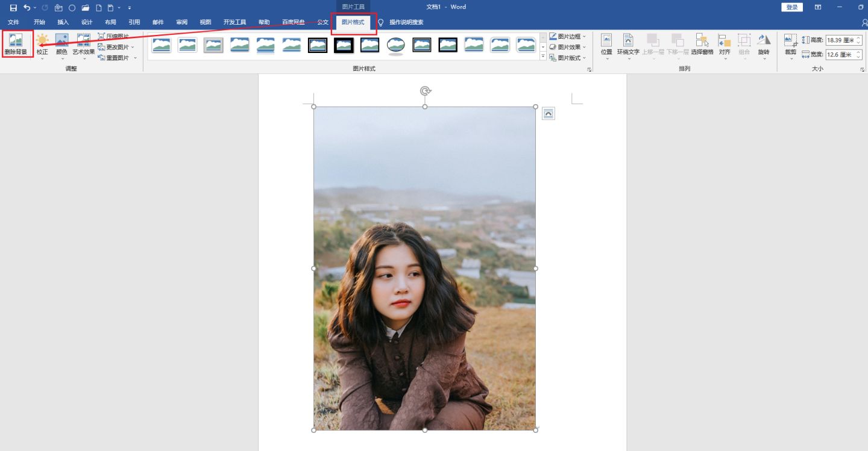Create a new blank document icon
The height and width of the screenshot is (451, 868).
click(x=99, y=8)
